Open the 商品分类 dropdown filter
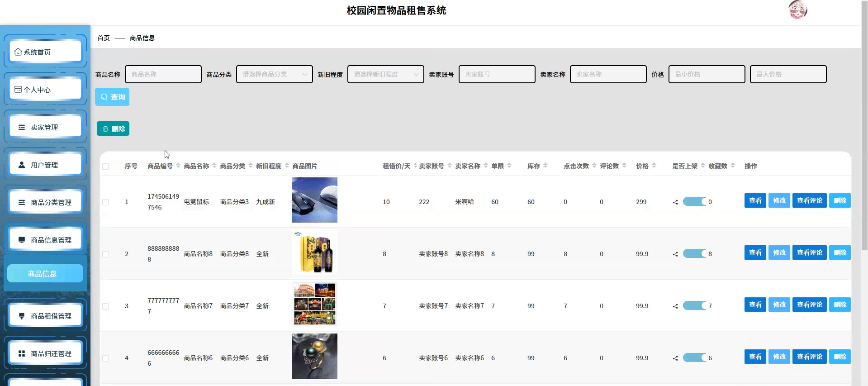Screen dimensions: 868x386 [275, 74]
